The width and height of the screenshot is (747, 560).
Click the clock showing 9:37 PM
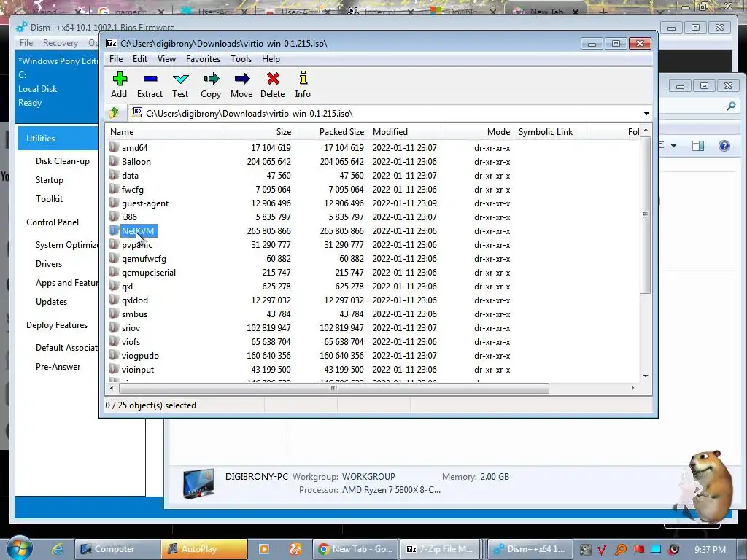point(711,550)
